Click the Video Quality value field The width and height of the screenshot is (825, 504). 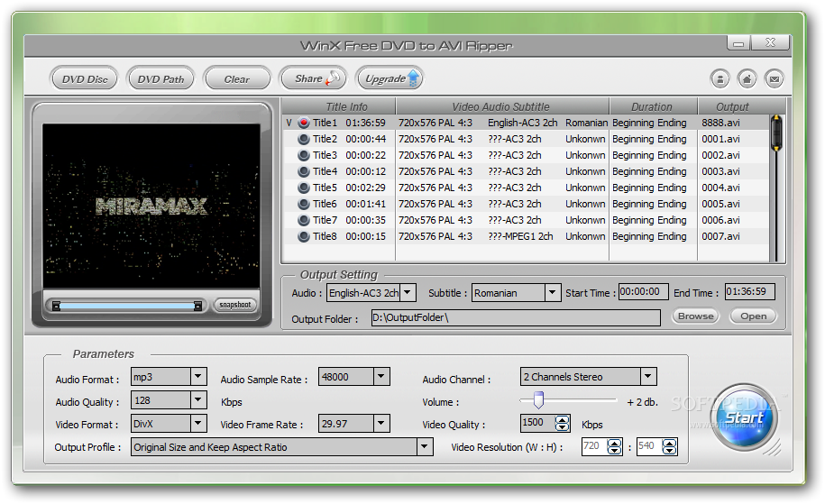click(537, 423)
